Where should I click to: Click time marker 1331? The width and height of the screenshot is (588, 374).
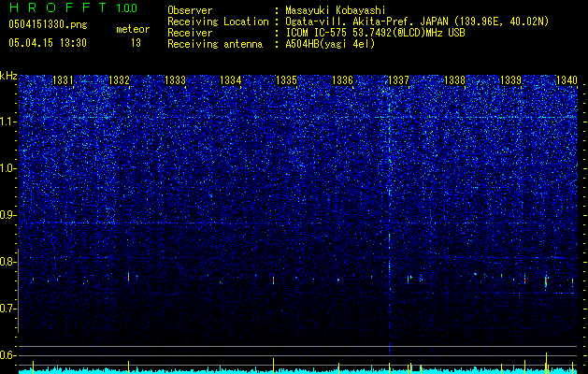(63, 79)
